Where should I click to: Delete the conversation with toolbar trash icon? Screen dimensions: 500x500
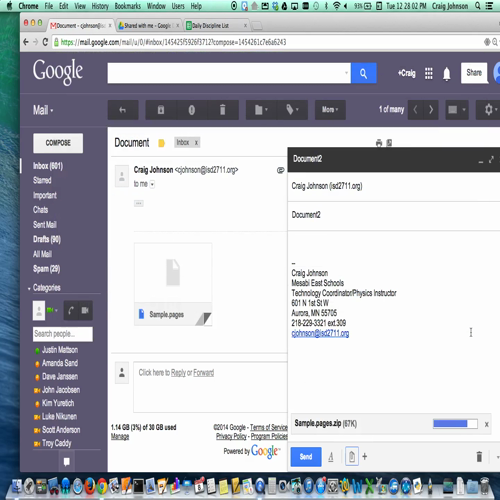tap(223, 110)
